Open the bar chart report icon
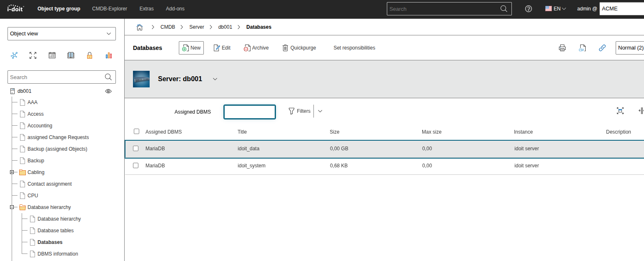Image resolution: width=644 pixels, height=261 pixels. pos(109,55)
